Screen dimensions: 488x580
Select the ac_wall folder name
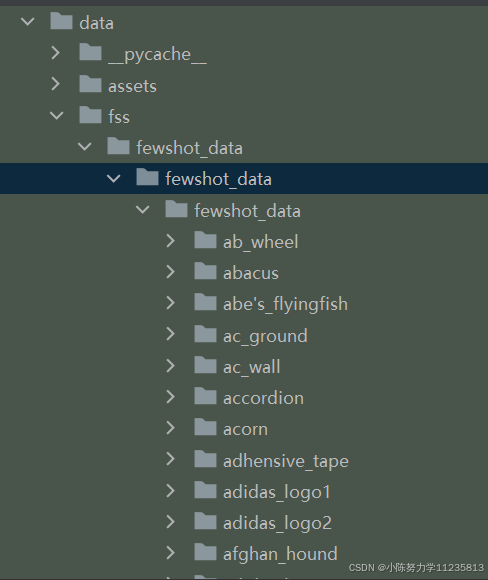point(252,367)
